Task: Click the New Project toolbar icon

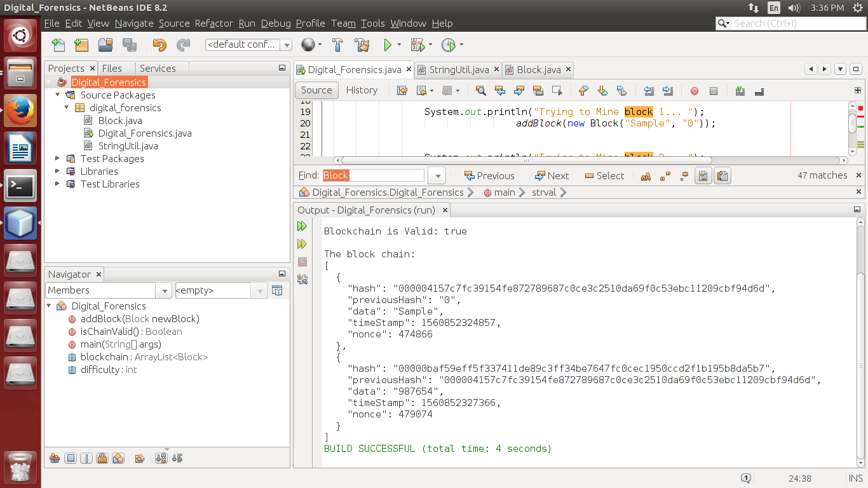Action: coord(81,45)
